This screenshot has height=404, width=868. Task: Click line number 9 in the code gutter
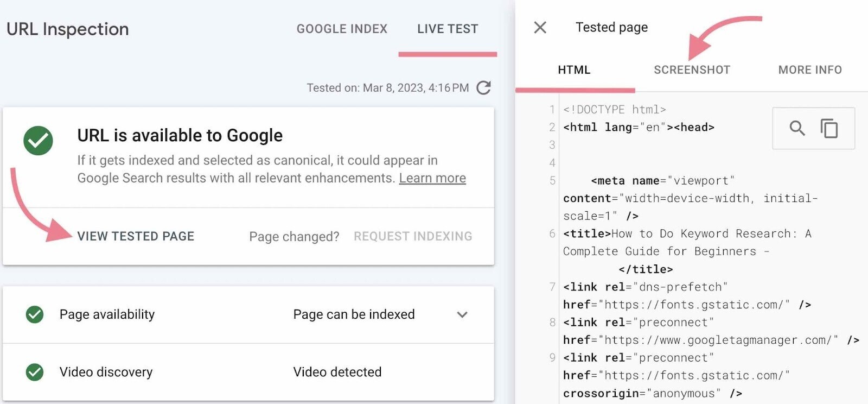tap(552, 357)
